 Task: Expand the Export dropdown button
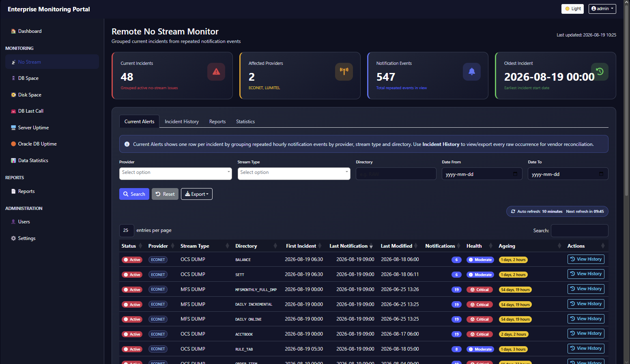(197, 194)
